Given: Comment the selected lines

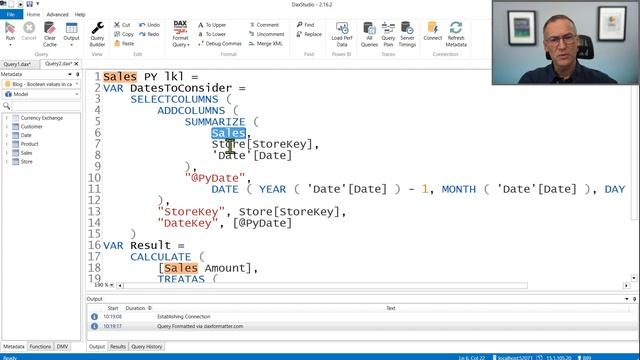Looking at the screenshot, I should pyautogui.click(x=264, y=25).
